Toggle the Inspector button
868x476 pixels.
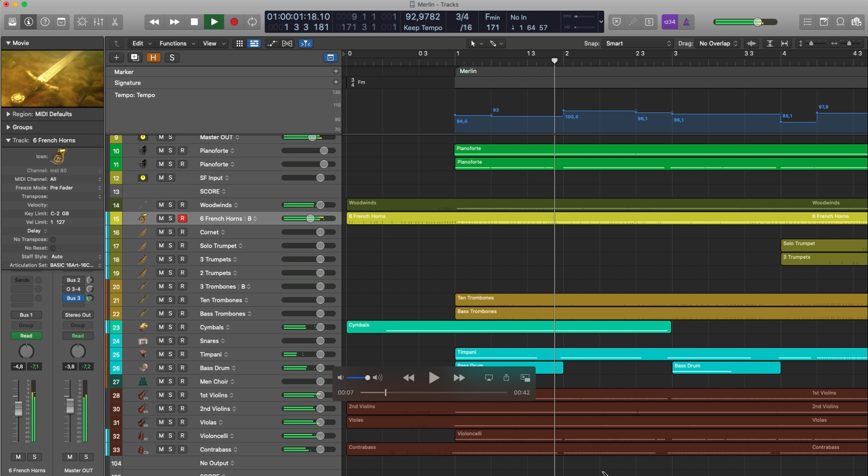click(29, 22)
